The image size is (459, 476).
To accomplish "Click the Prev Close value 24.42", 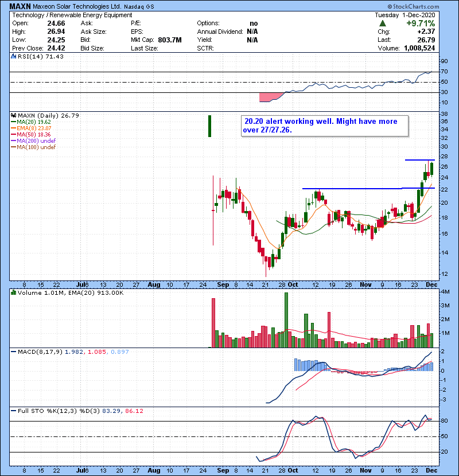I will coord(56,48).
